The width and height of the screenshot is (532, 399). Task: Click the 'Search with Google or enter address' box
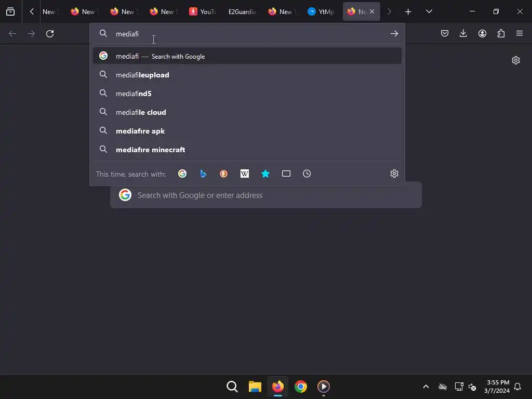tap(266, 195)
